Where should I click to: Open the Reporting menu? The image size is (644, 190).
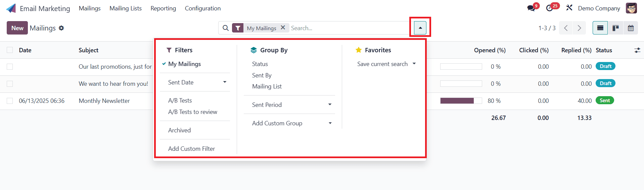163,8
